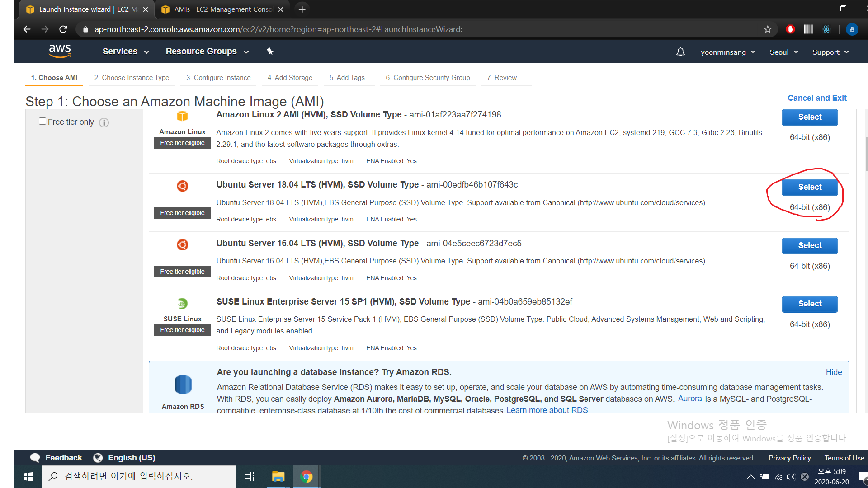Click the pin shortcuts icon

coord(270,52)
